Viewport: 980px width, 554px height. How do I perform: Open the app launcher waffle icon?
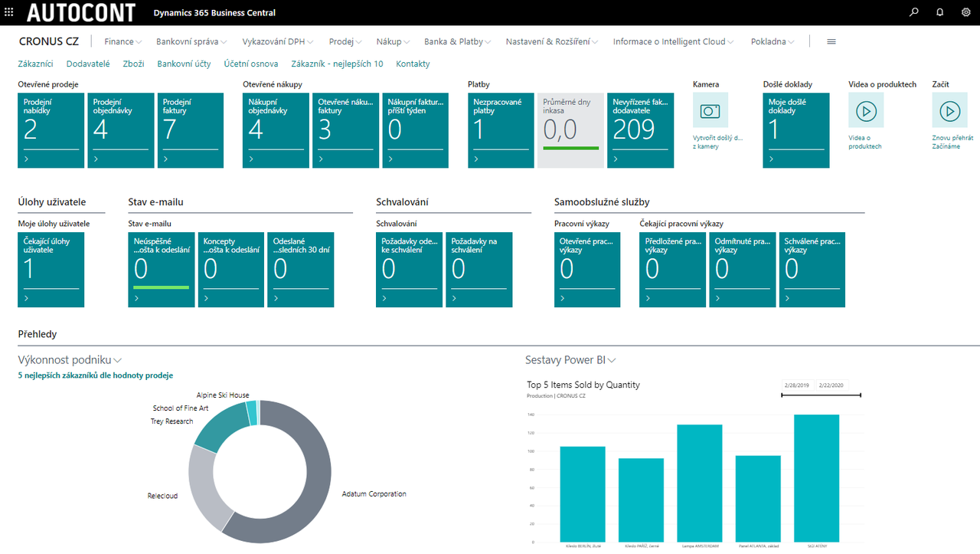[x=9, y=12]
